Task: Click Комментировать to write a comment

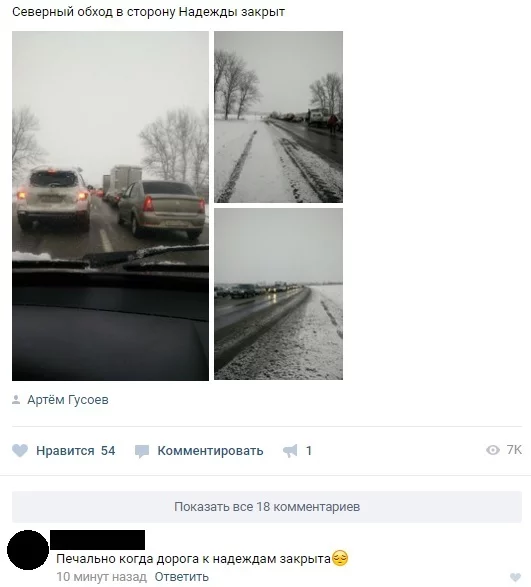Action: pyautogui.click(x=210, y=451)
